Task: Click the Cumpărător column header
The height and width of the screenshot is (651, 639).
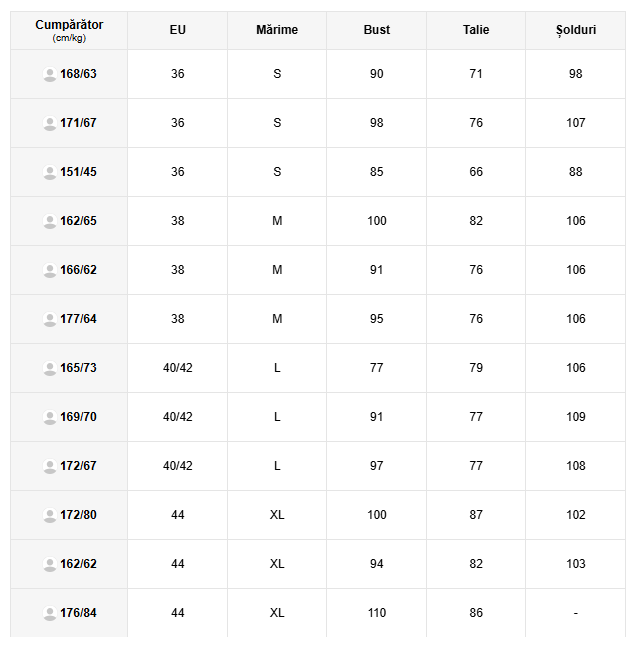Action: point(69,30)
